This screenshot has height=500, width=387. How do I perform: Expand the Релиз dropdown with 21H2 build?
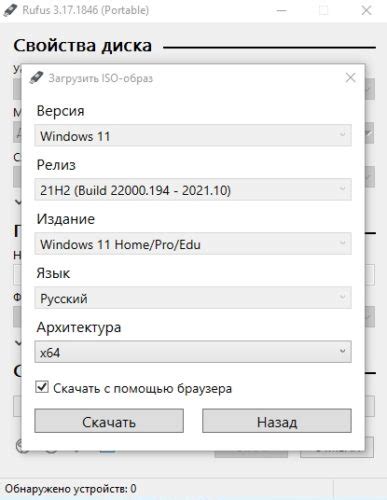coord(193,189)
